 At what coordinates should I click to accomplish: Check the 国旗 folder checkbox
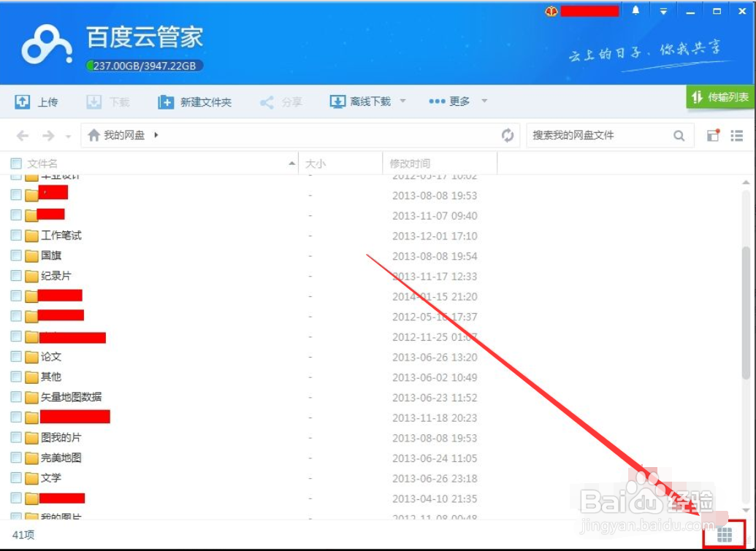(16, 255)
